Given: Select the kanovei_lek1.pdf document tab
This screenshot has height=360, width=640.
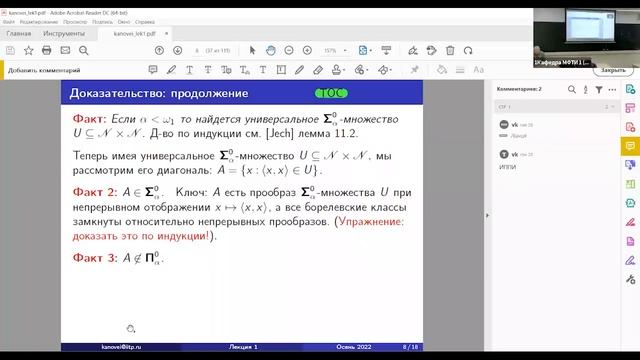Looking at the screenshot, I should coord(135,33).
